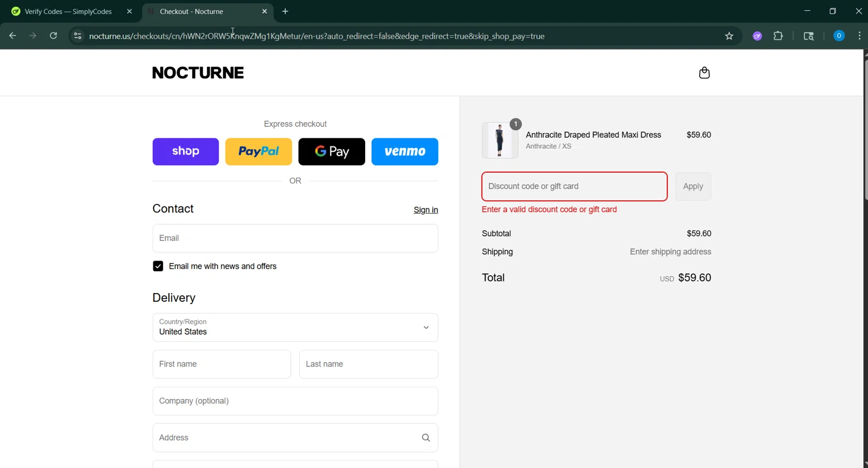Go back to the previous page
This screenshot has height=468, width=868.
click(13, 36)
